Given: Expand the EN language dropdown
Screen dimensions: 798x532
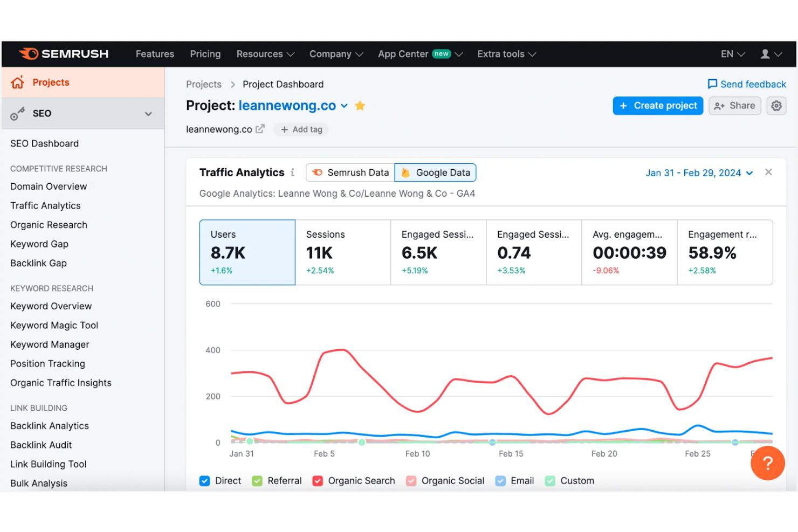Looking at the screenshot, I should 732,54.
